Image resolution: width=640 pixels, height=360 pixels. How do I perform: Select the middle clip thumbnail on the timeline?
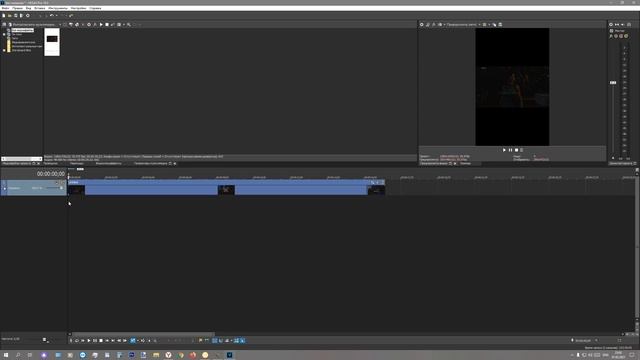pyautogui.click(x=226, y=190)
